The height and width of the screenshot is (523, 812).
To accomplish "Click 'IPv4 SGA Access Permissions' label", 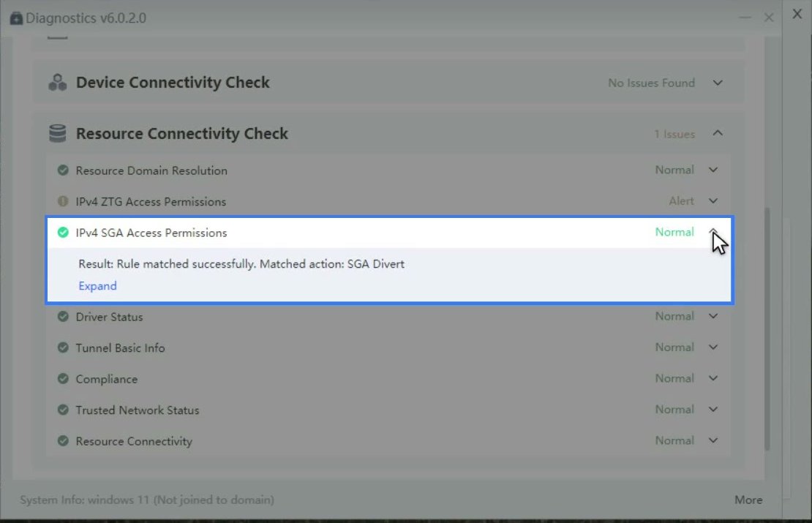I will 151,233.
